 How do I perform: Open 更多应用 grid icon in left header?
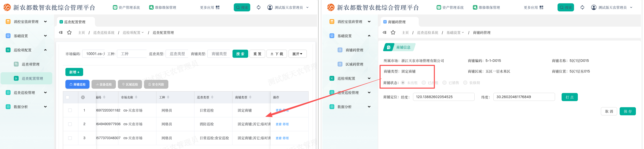pyautogui.click(x=218, y=8)
